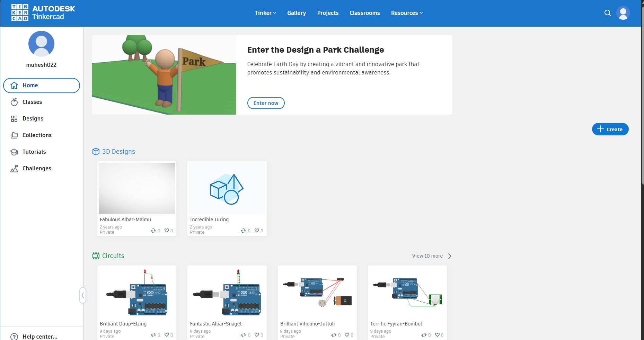Click the Circuits chip icon
Screen dimensions: 644x340
click(96, 256)
